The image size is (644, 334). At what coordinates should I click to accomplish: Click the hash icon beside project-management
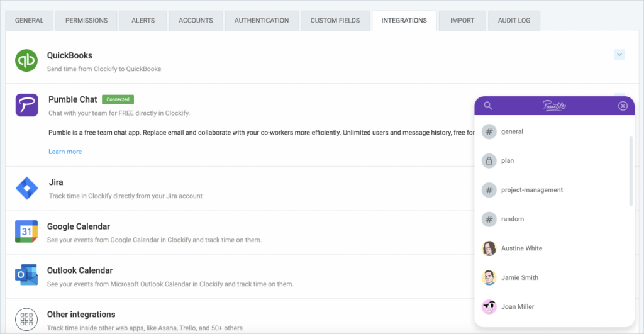(x=489, y=190)
